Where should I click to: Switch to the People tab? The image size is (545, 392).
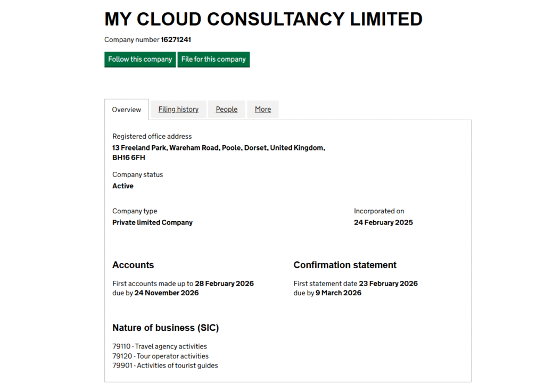[x=227, y=109]
